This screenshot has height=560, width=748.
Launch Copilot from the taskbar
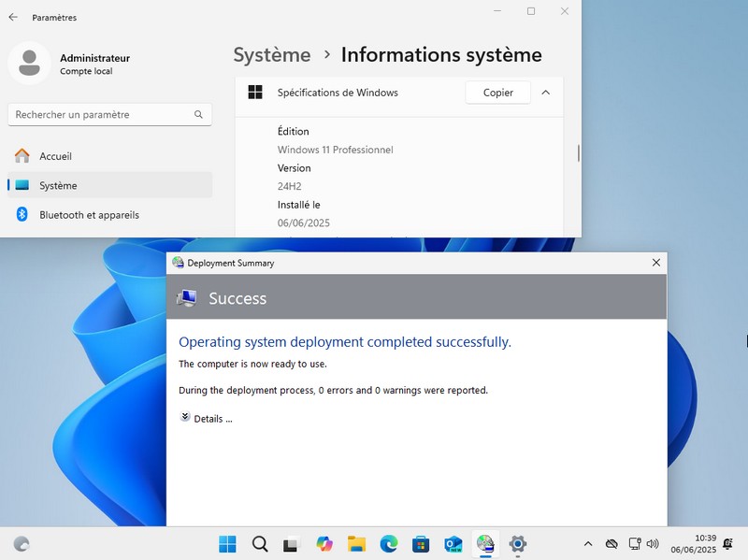tap(324, 543)
